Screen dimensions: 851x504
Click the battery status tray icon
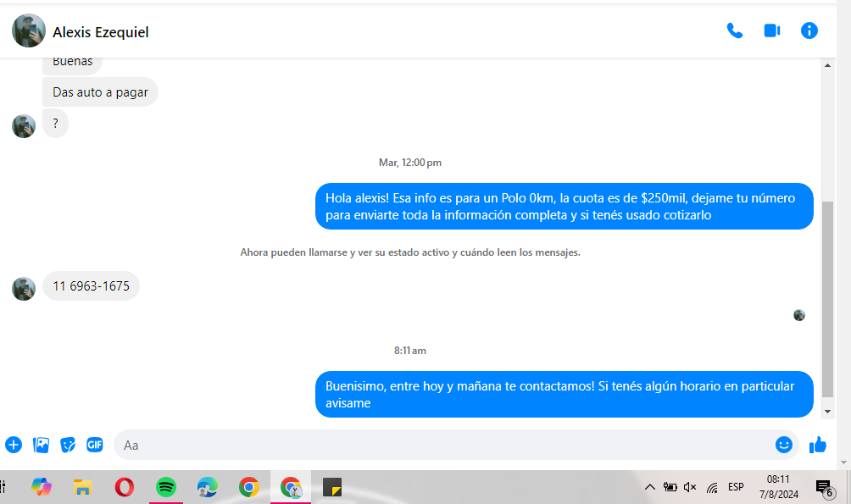click(670, 487)
